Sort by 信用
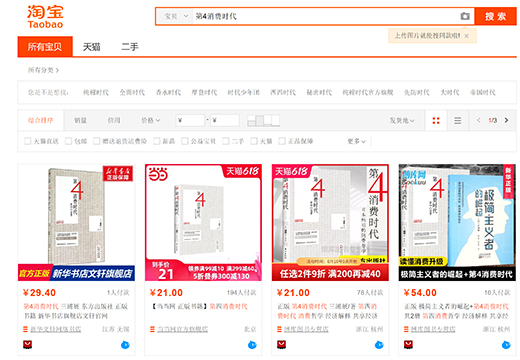Screen dimensions: 520x360 click(114, 120)
